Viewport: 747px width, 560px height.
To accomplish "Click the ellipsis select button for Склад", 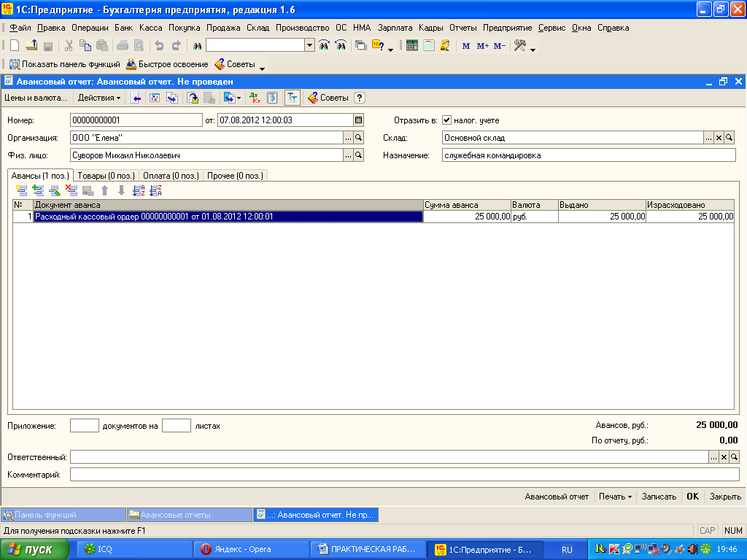I will click(x=708, y=138).
